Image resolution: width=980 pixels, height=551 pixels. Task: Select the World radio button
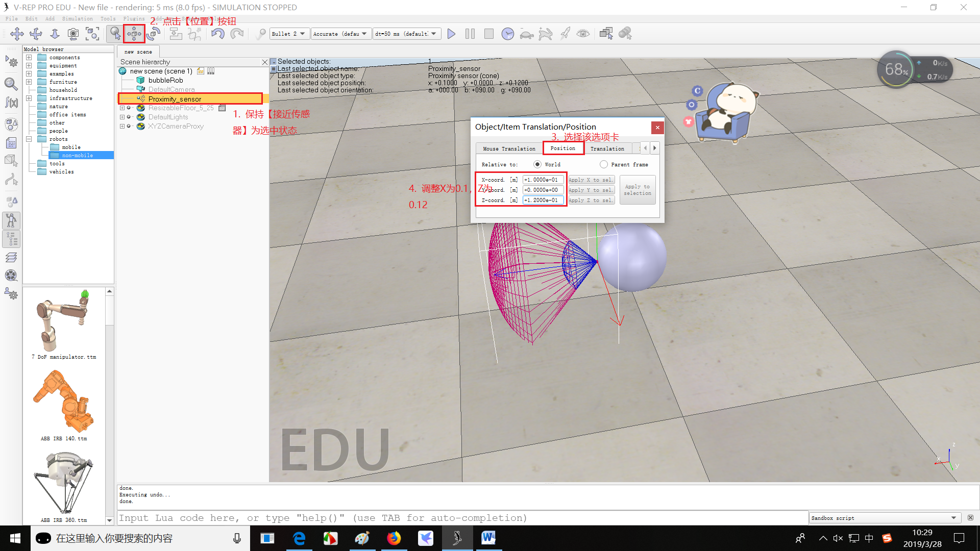point(537,164)
